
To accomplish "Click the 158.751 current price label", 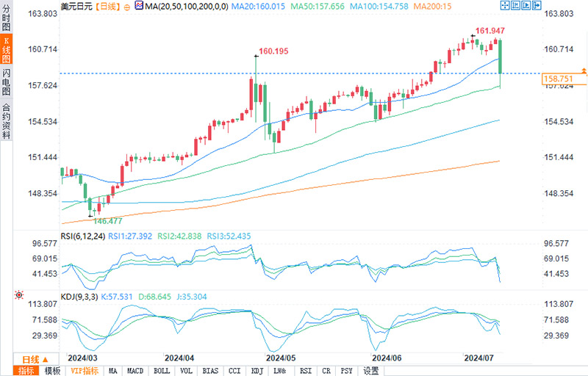I will tap(559, 79).
